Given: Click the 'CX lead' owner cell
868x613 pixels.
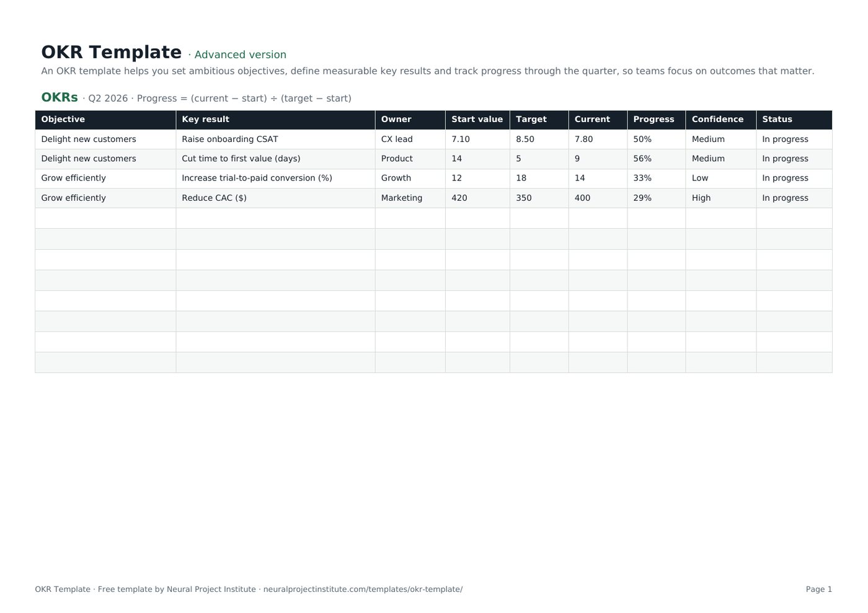Looking at the screenshot, I should click(410, 139).
